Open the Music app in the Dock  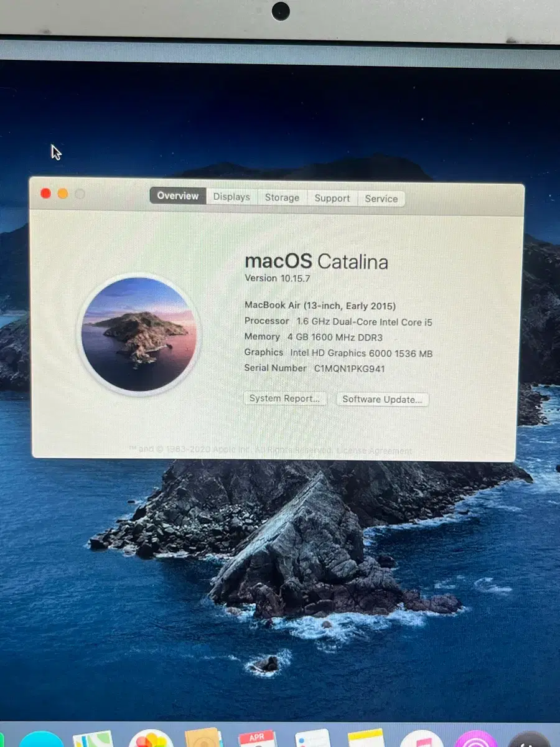pyautogui.click(x=421, y=739)
